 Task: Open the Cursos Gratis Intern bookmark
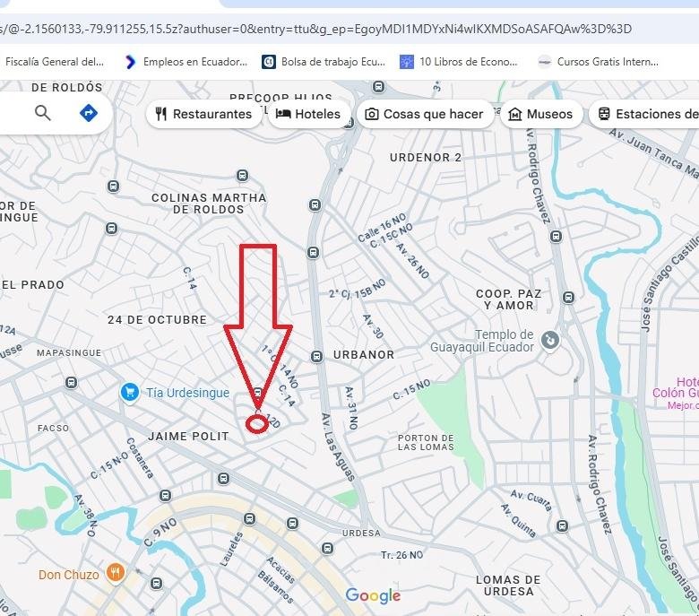pyautogui.click(x=599, y=62)
